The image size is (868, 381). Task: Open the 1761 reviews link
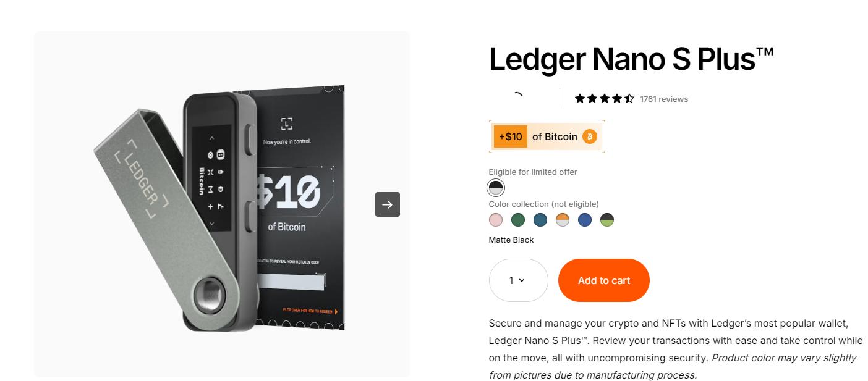[x=663, y=99]
